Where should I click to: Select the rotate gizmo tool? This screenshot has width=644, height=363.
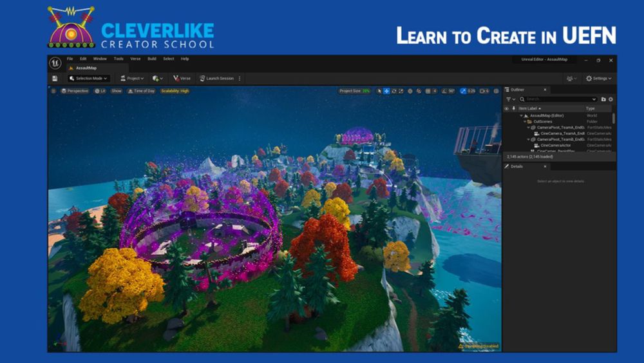click(x=394, y=91)
